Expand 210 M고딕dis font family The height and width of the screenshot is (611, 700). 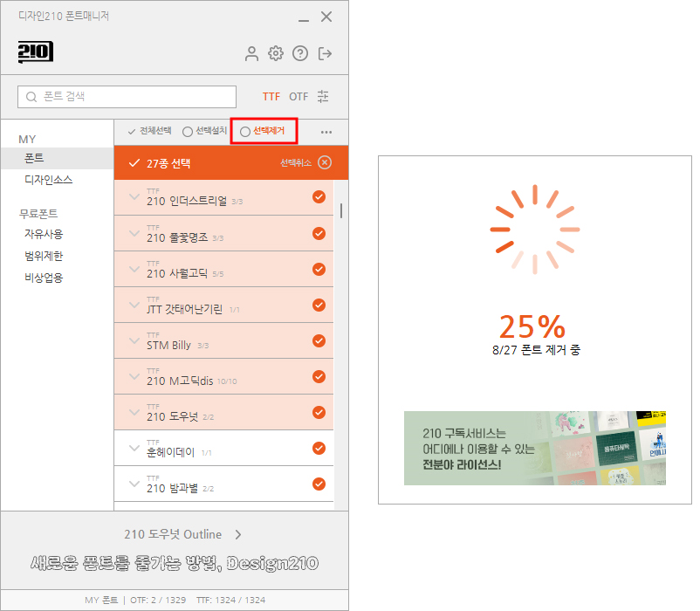[134, 376]
